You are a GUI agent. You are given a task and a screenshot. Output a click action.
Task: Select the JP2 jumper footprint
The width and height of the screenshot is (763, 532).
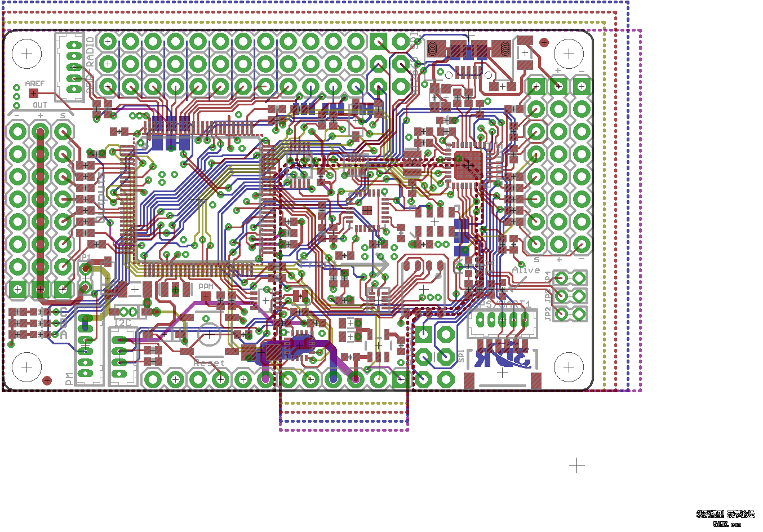[x=570, y=314]
